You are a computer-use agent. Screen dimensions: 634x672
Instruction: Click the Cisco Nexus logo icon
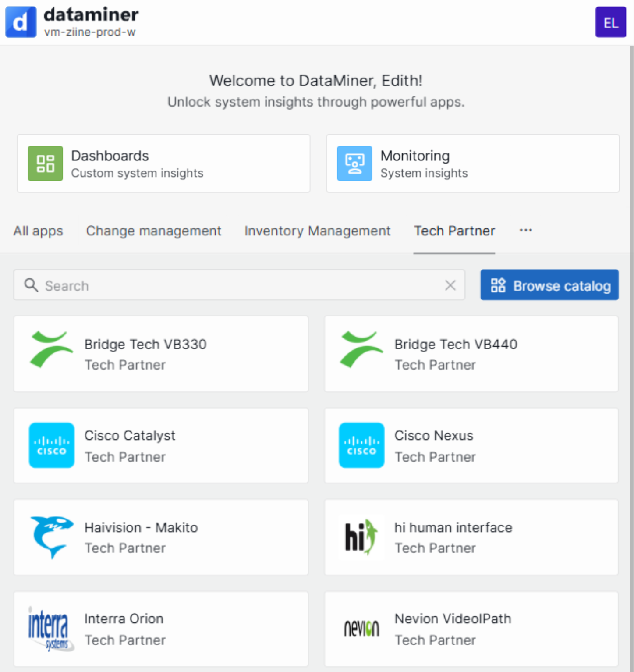361,445
